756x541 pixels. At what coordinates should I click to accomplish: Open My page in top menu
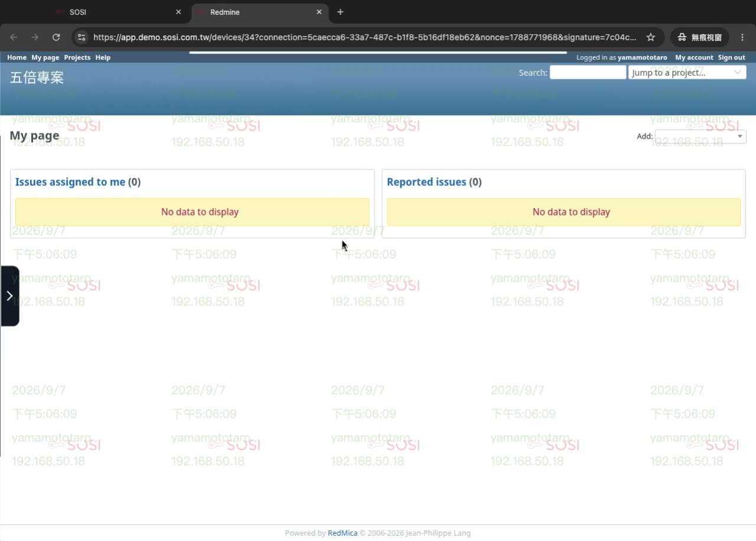(45, 57)
